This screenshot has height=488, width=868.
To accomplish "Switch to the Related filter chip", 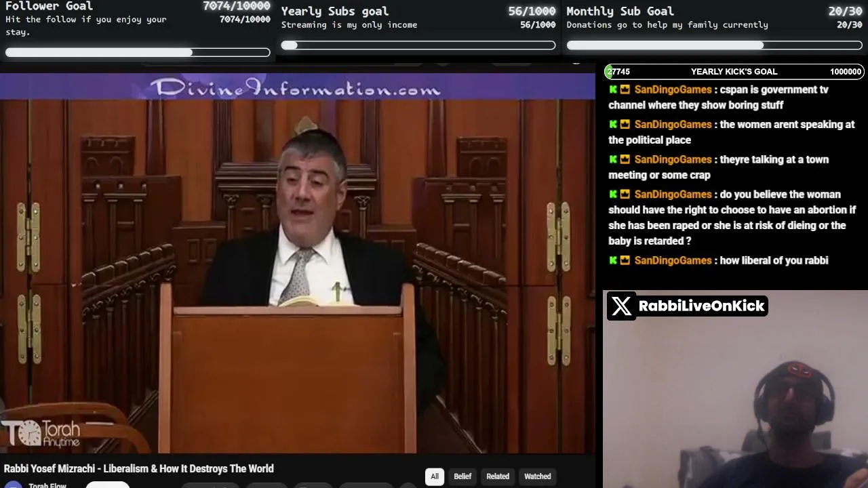I will pyautogui.click(x=498, y=476).
